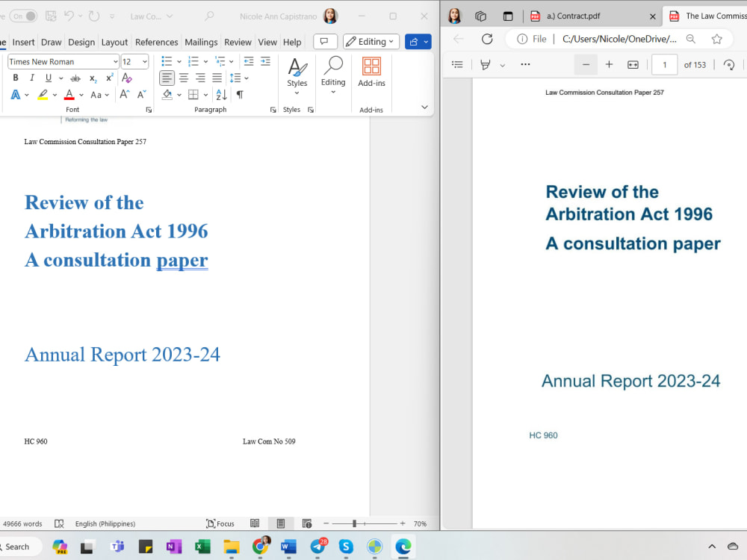This screenshot has width=747, height=560.
Task: Open the Word title bar search
Action: click(208, 16)
